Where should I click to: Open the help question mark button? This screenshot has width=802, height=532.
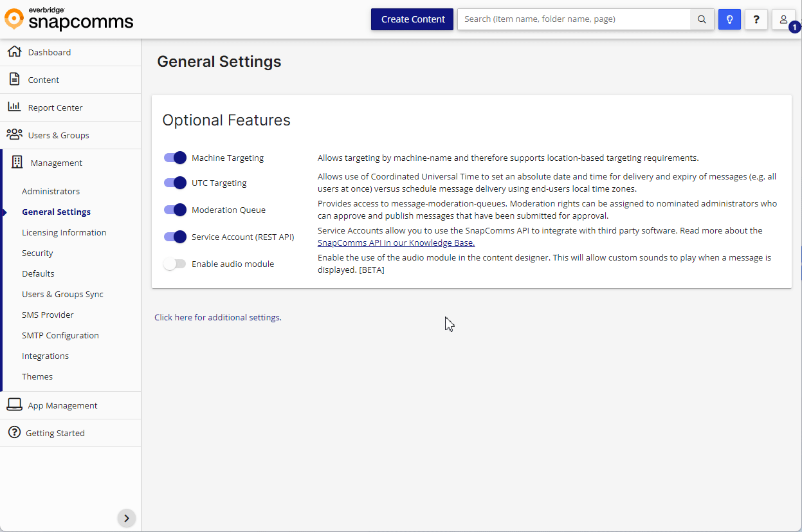pos(756,19)
